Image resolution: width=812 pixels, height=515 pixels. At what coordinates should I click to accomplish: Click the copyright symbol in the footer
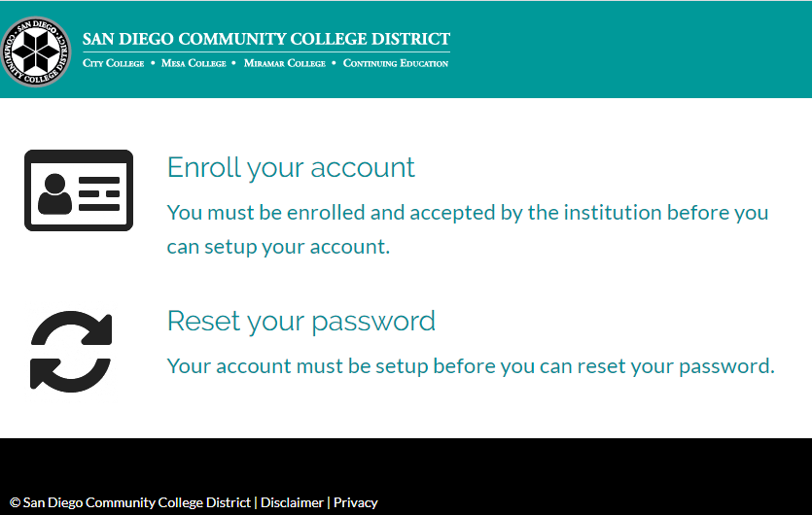pyautogui.click(x=15, y=502)
